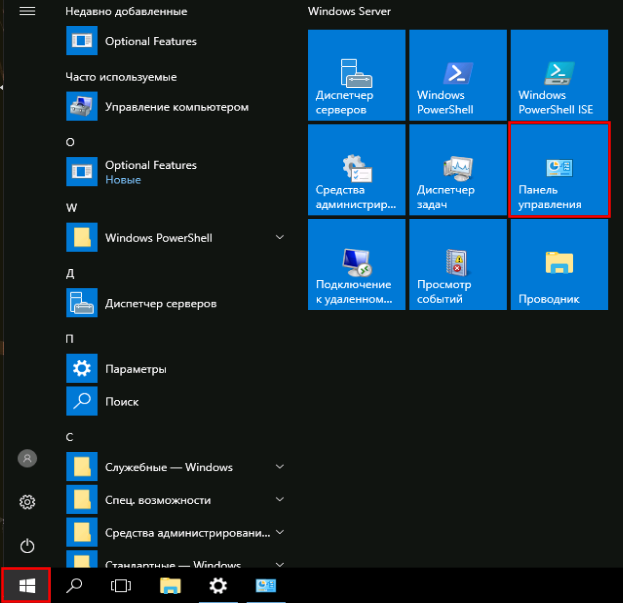This screenshot has width=623, height=603.
Task: Open Optional Features under Недавно добавленные
Action: tap(175, 41)
